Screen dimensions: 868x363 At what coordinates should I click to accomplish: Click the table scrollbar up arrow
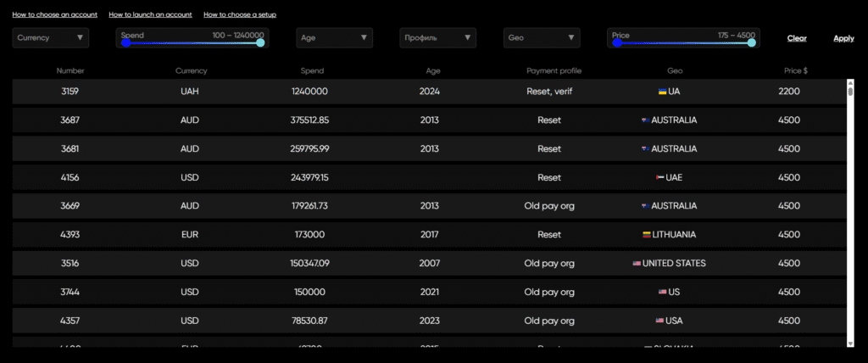(x=850, y=83)
